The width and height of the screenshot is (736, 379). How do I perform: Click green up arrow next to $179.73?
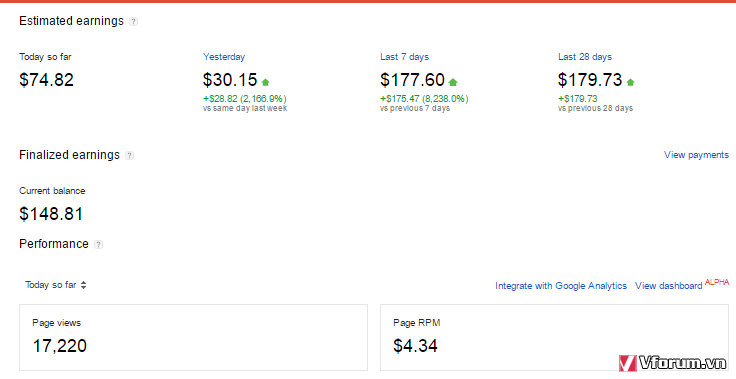tap(630, 82)
